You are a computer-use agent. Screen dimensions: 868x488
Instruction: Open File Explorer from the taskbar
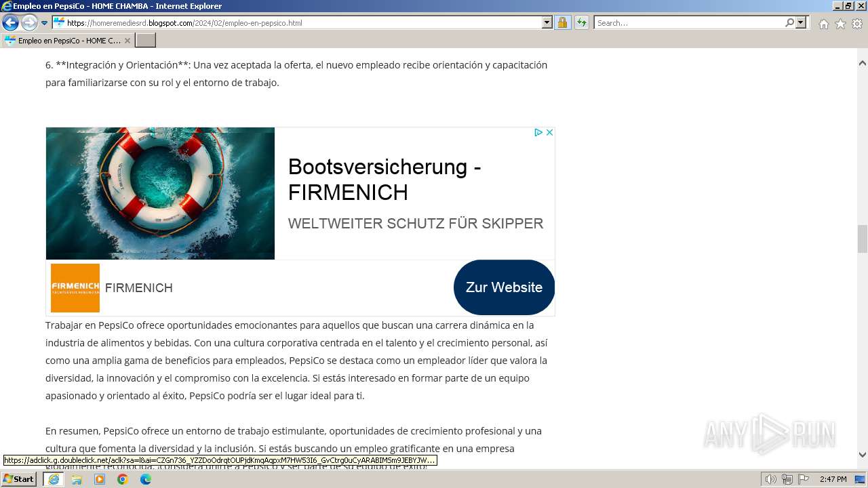coord(77,479)
